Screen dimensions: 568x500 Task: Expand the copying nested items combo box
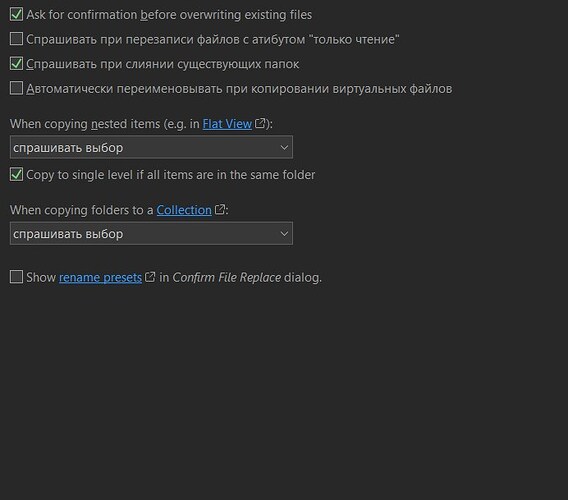click(x=151, y=147)
